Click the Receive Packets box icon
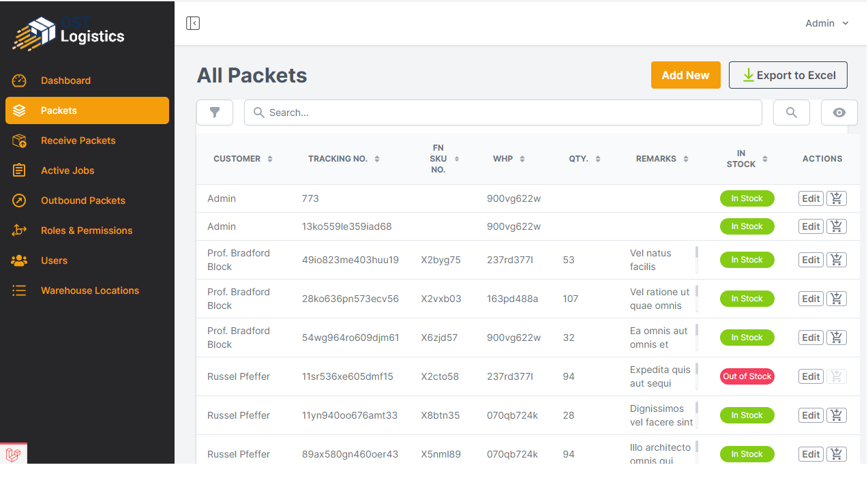868x478 pixels. click(x=19, y=140)
